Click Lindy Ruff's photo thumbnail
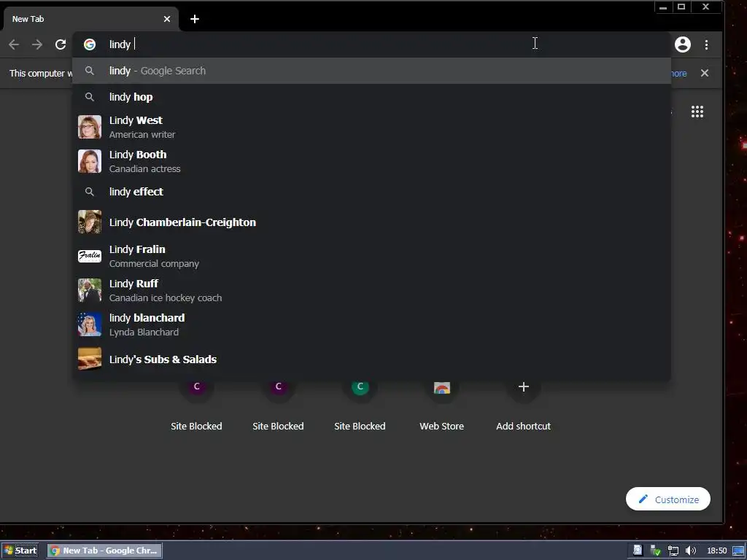 tap(90, 290)
